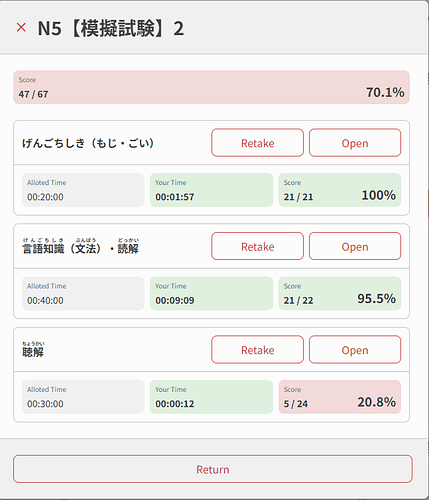
Task: Select the Your Time 00:00:12 box
Action: tap(211, 397)
